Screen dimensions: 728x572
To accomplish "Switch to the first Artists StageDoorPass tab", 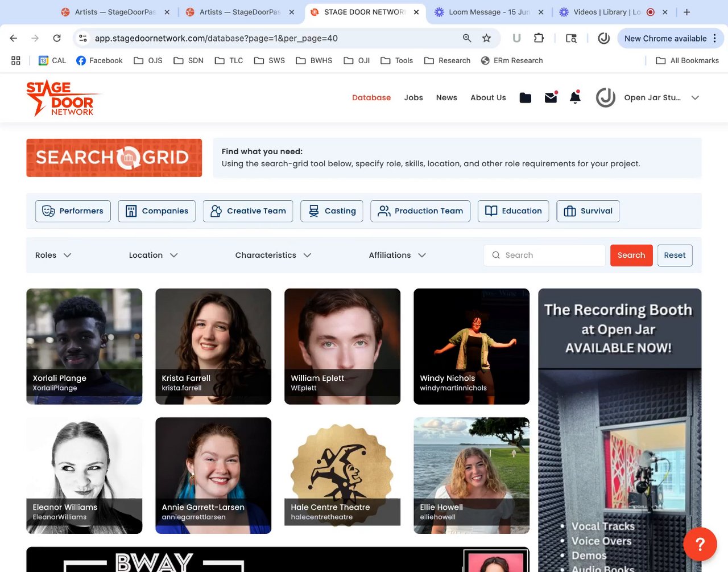I will [116, 12].
